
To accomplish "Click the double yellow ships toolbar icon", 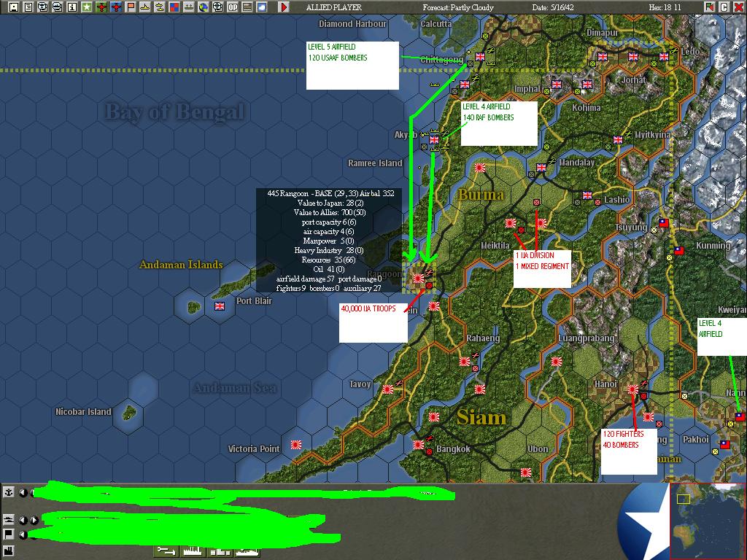I will coord(160,7).
